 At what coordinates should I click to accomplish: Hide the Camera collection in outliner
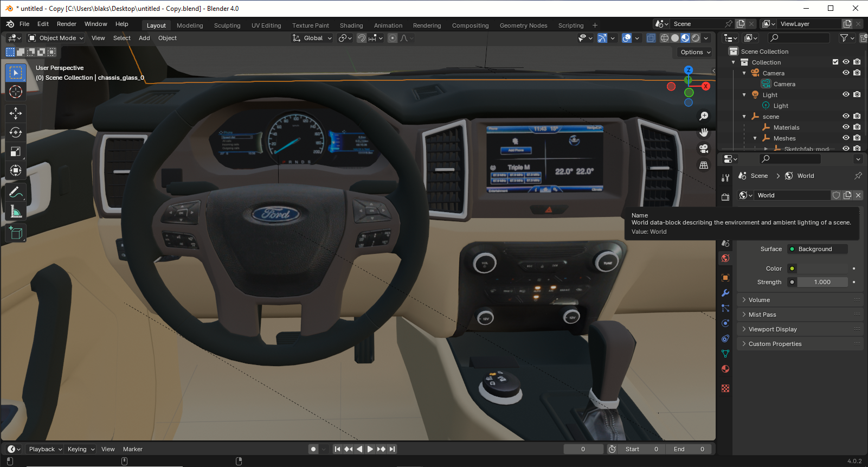pos(846,73)
